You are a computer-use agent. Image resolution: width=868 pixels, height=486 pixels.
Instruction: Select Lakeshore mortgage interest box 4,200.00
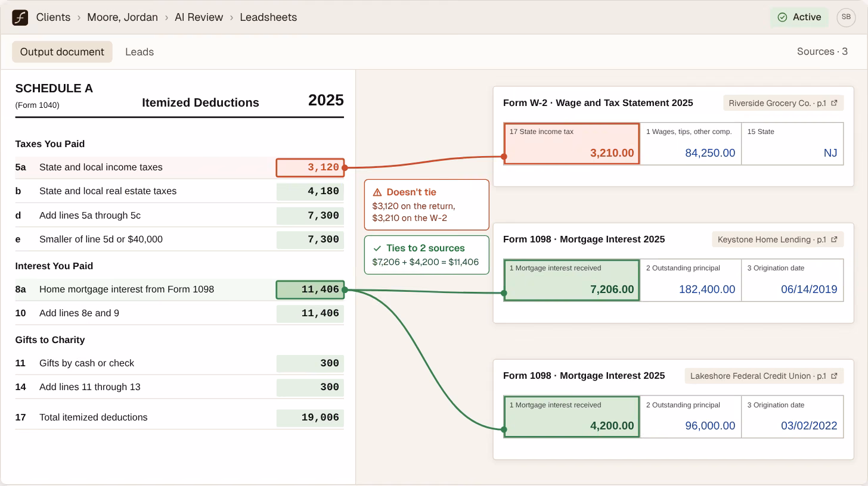tap(572, 417)
